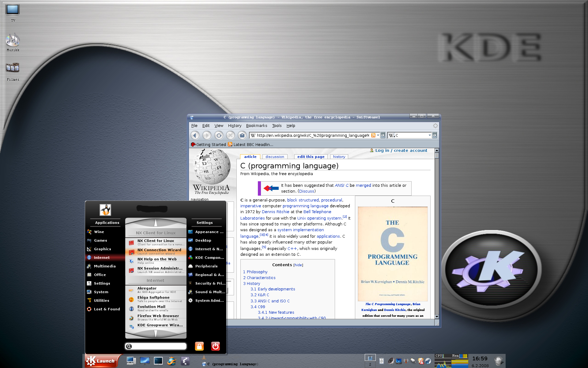Click the edit this page tab
The width and height of the screenshot is (588, 368).
coord(311,157)
